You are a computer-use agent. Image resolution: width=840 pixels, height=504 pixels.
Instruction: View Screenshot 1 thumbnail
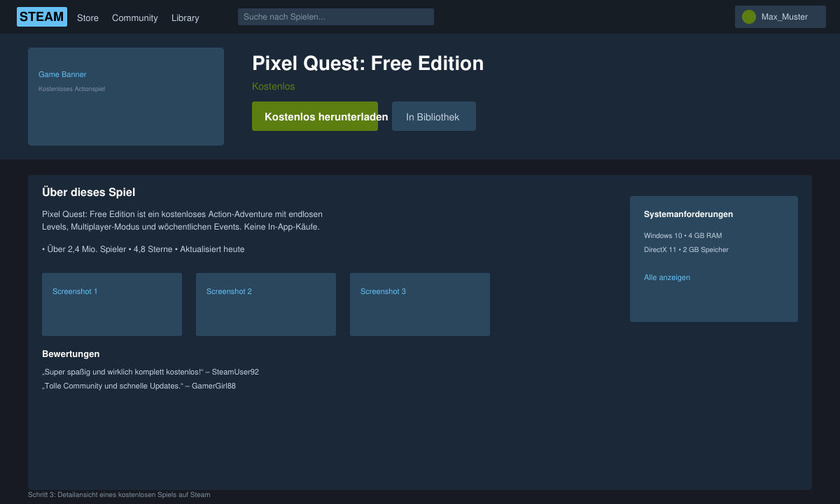(x=112, y=304)
